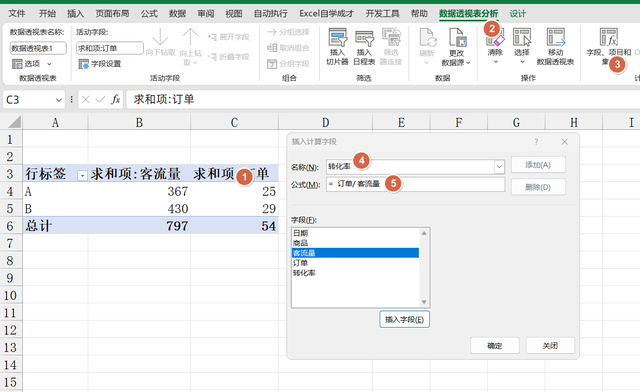Click cell with value 430

pyautogui.click(x=139, y=209)
